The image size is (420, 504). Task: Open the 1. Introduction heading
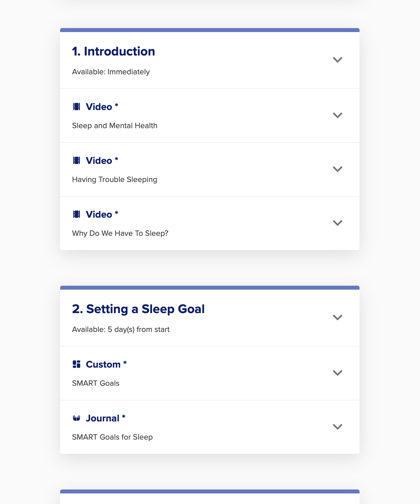(x=113, y=52)
